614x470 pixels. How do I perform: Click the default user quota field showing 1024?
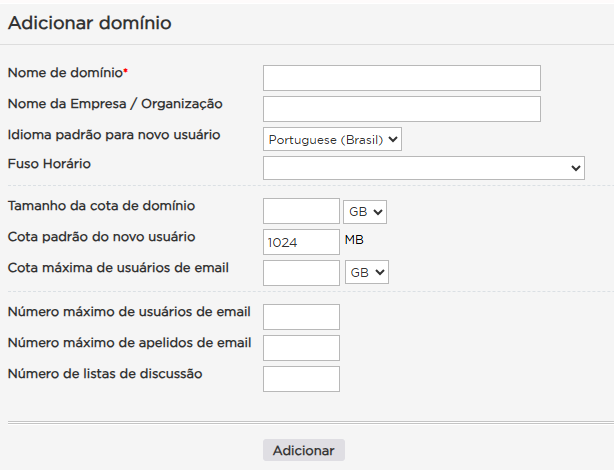tap(301, 242)
